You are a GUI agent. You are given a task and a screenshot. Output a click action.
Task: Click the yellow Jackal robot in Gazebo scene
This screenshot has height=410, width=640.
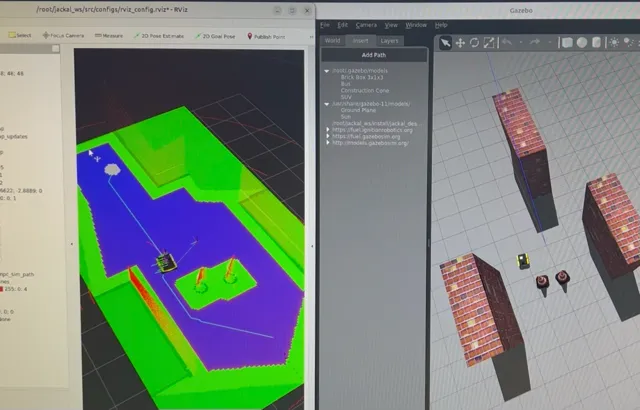tap(523, 261)
